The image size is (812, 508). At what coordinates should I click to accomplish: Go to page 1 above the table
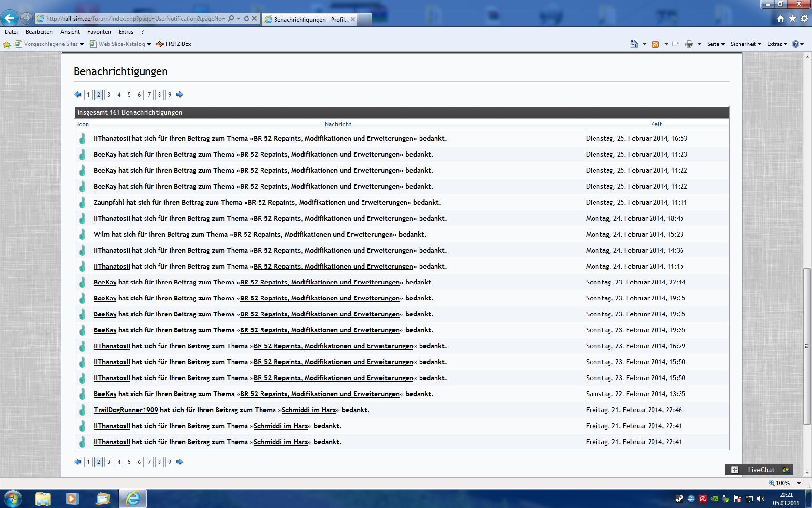tap(88, 95)
